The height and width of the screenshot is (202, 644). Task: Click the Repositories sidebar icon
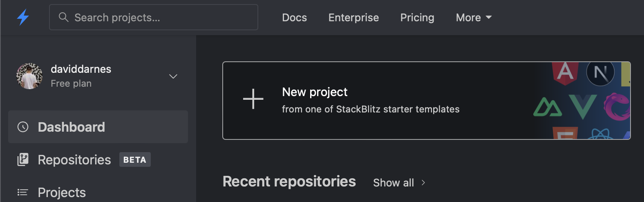[23, 159]
